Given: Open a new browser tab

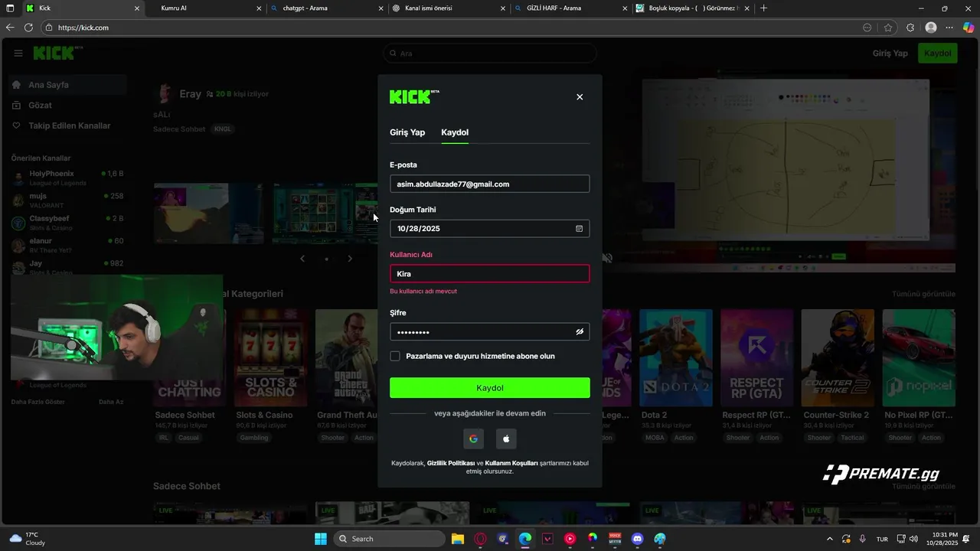Looking at the screenshot, I should (763, 8).
